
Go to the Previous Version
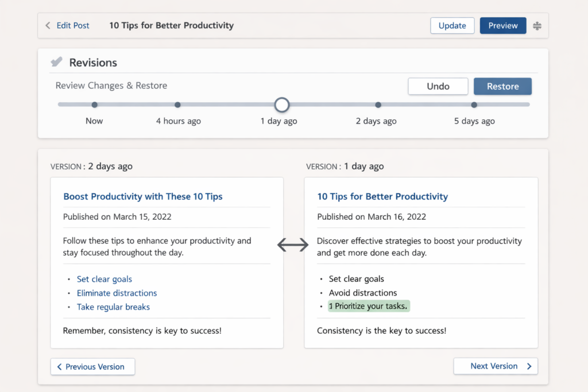tap(92, 367)
